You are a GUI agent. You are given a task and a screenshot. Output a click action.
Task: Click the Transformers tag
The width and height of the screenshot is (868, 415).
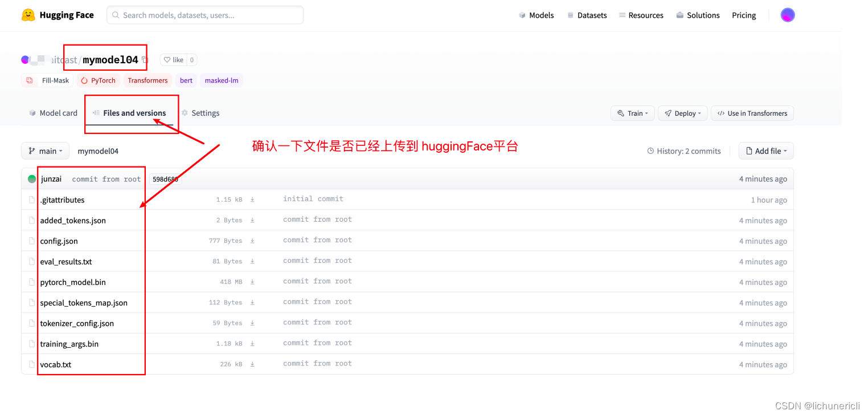[148, 80]
